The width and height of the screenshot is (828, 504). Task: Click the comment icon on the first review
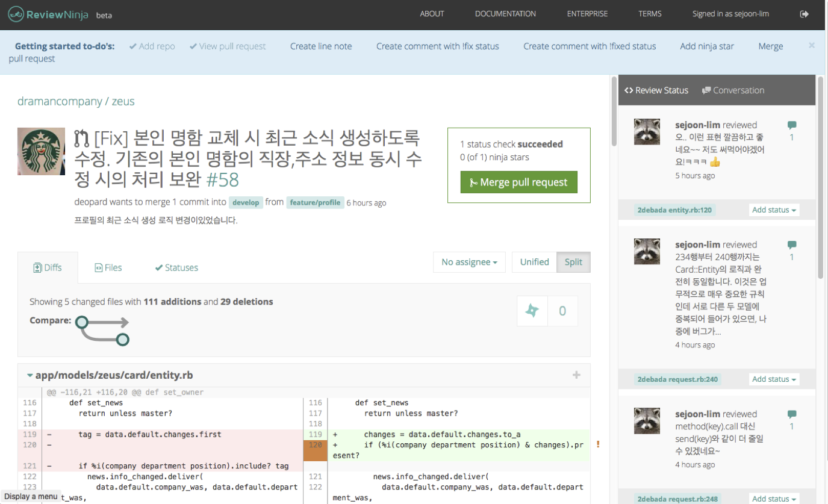(792, 125)
